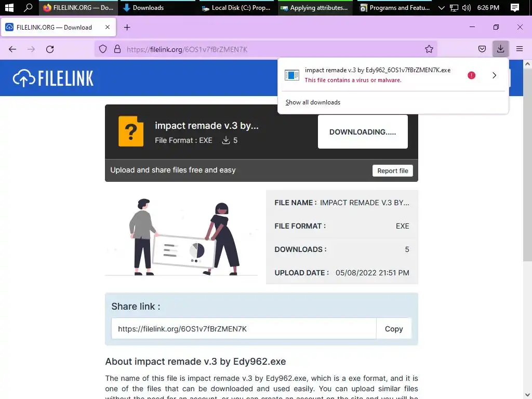Click the DOWNLOADING..... button
The image size is (532, 399).
[363, 131]
